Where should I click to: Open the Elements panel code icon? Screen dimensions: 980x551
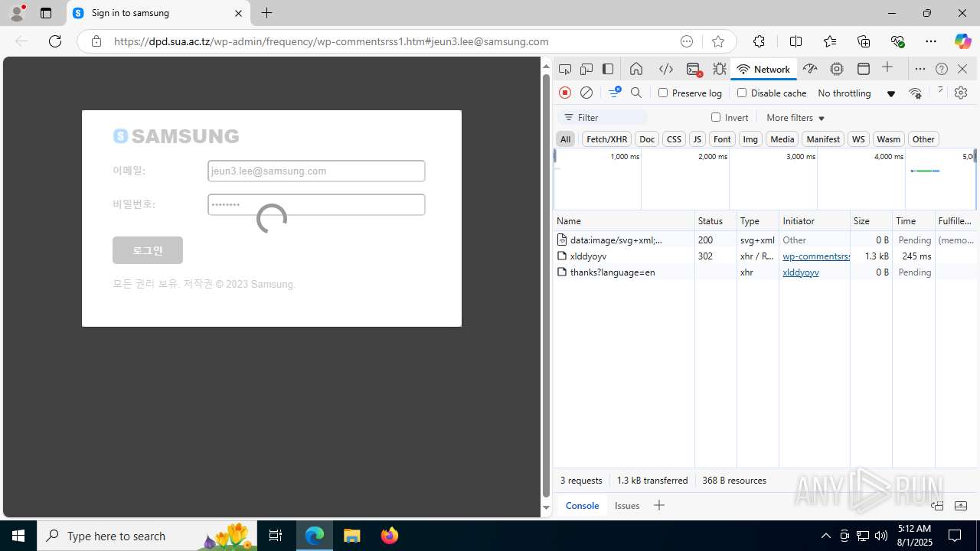(x=666, y=69)
